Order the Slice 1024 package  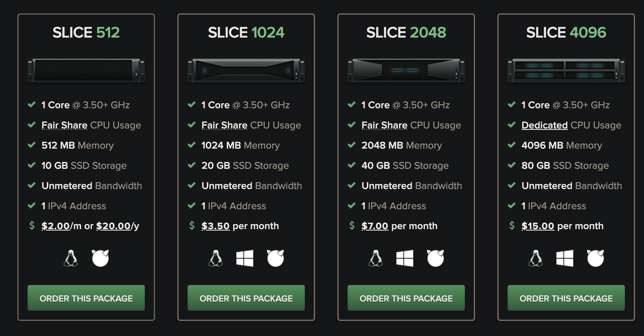point(246,298)
